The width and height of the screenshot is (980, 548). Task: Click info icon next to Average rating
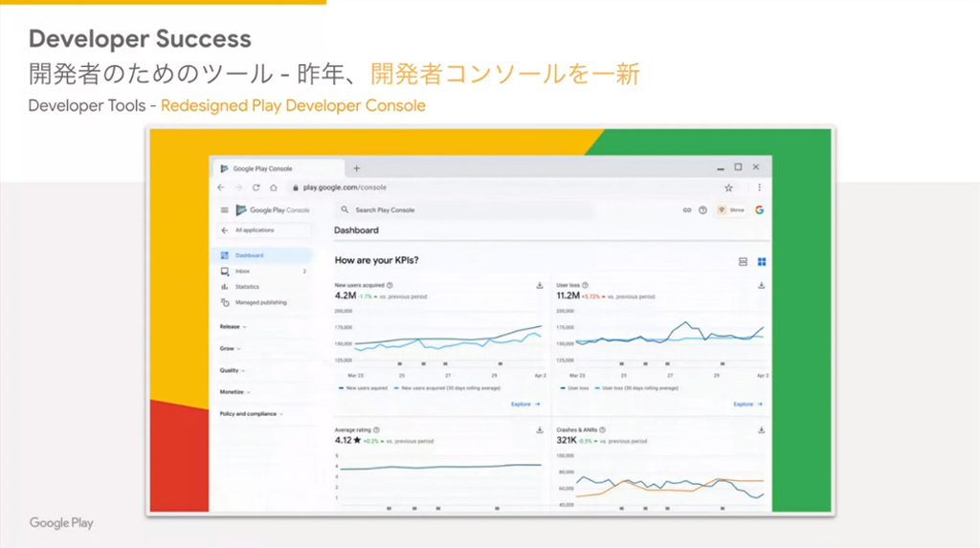[x=376, y=430]
